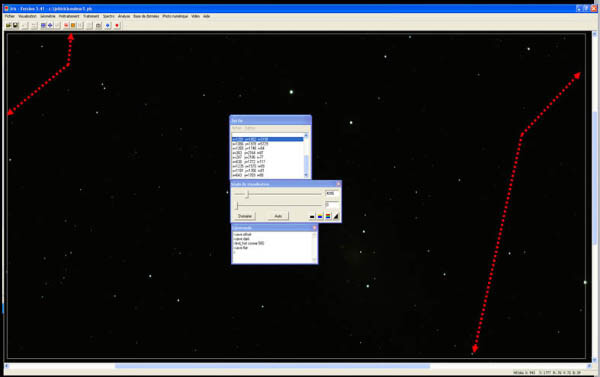600x377 pixels.
Task: Click the black-white gradient inverse icon
Action: click(336, 217)
